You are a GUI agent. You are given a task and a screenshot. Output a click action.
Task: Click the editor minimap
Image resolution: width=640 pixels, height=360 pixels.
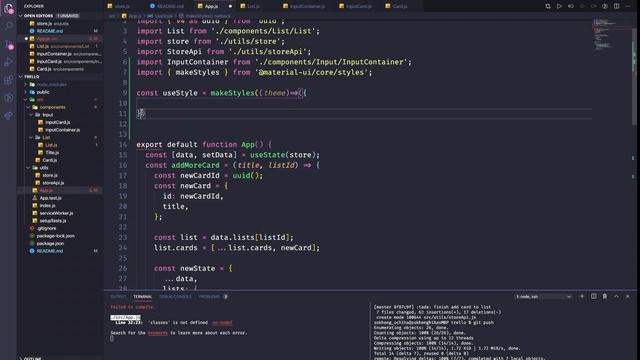pos(611,35)
